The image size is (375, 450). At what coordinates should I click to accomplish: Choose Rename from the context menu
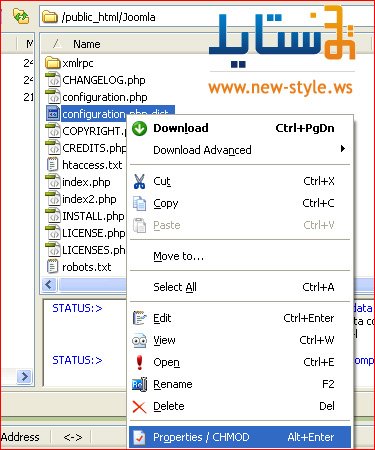(240, 384)
